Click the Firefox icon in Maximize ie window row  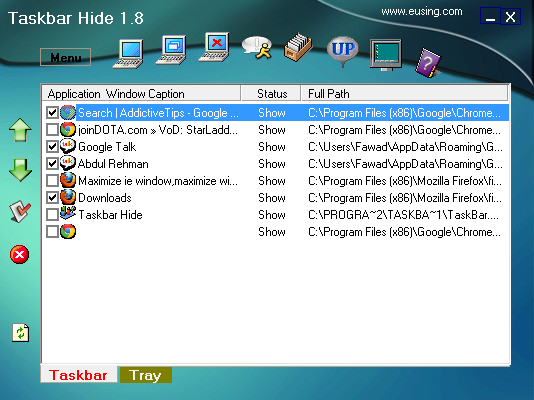pos(68,180)
